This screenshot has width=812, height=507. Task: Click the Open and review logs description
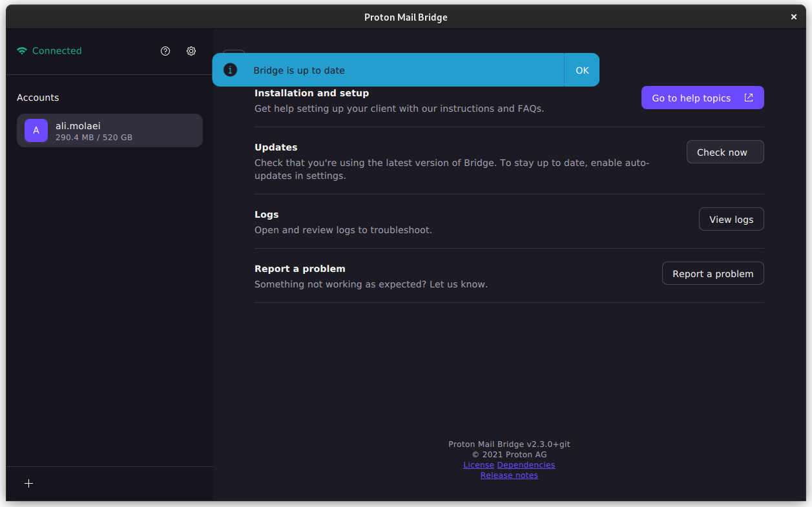(343, 230)
